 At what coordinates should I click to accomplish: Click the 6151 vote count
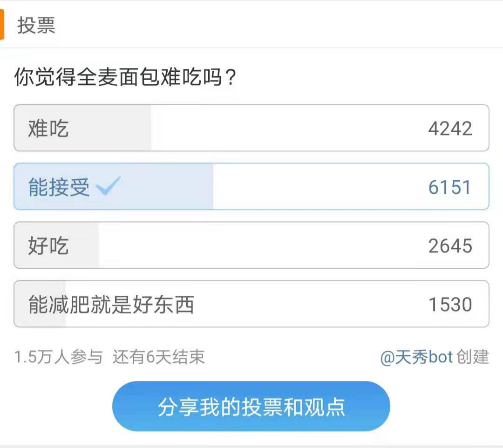coord(450,187)
